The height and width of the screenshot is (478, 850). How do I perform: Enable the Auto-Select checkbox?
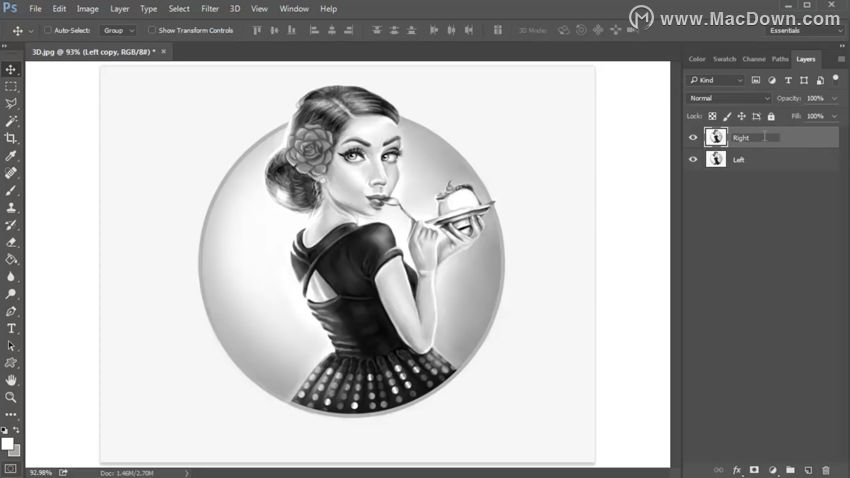(48, 30)
